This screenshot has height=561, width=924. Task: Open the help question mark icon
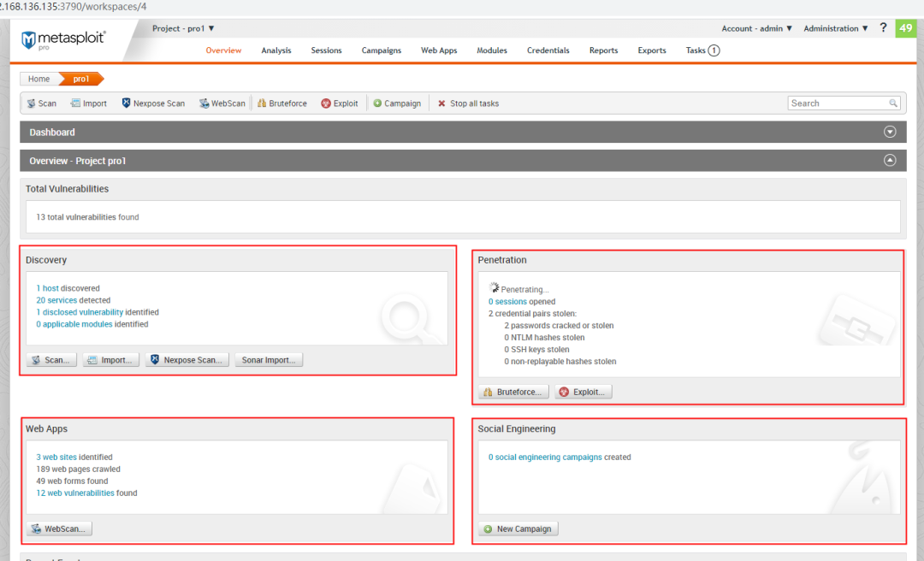point(883,27)
